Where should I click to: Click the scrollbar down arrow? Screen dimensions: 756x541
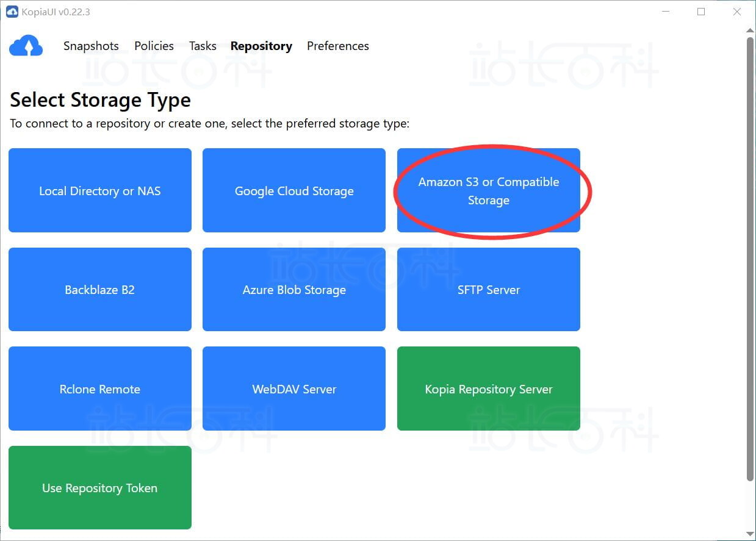pos(751,534)
